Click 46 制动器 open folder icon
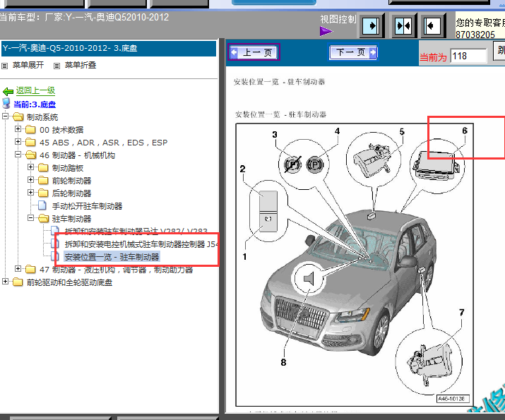Image resolution: width=505 pixels, height=420 pixels. (x=30, y=155)
